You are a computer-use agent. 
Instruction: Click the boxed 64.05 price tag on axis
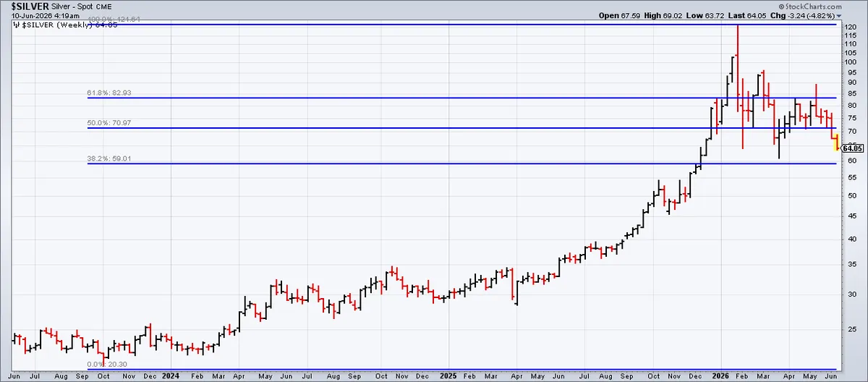853,148
